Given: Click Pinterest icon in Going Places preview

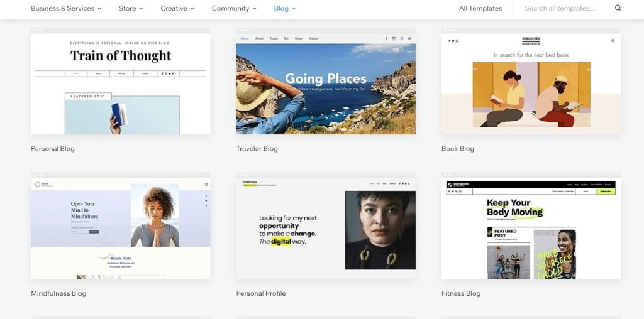Looking at the screenshot, I should click(x=402, y=38).
